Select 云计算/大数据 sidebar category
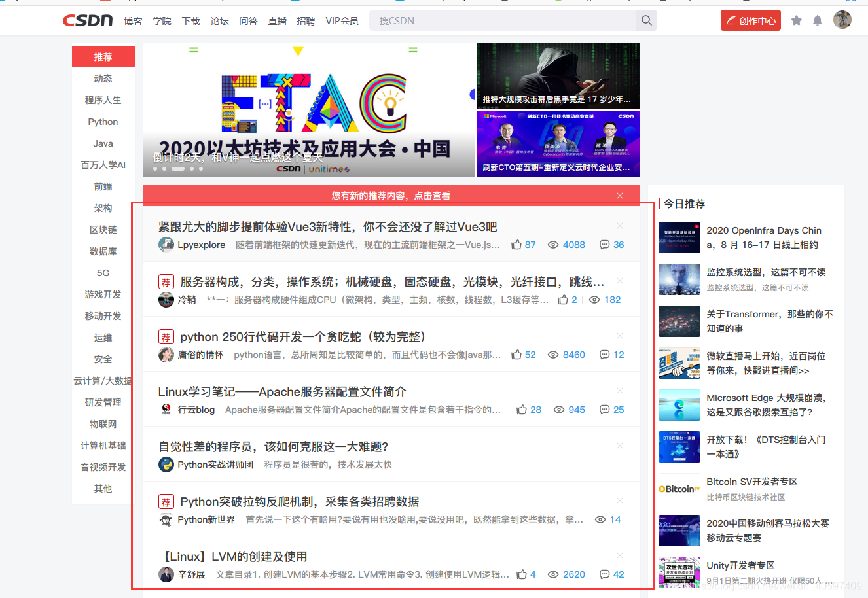The height and width of the screenshot is (598, 868). point(103,381)
